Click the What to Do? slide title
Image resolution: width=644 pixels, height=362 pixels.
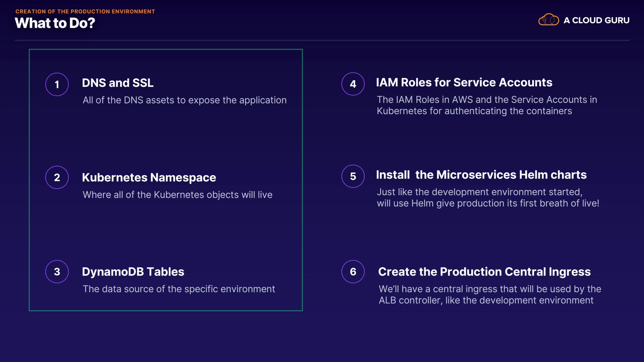pos(55,23)
